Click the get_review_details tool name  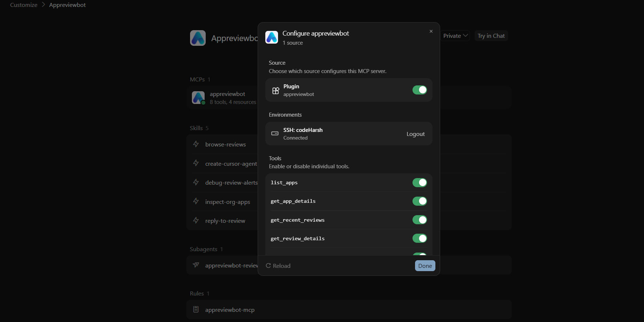click(x=298, y=238)
